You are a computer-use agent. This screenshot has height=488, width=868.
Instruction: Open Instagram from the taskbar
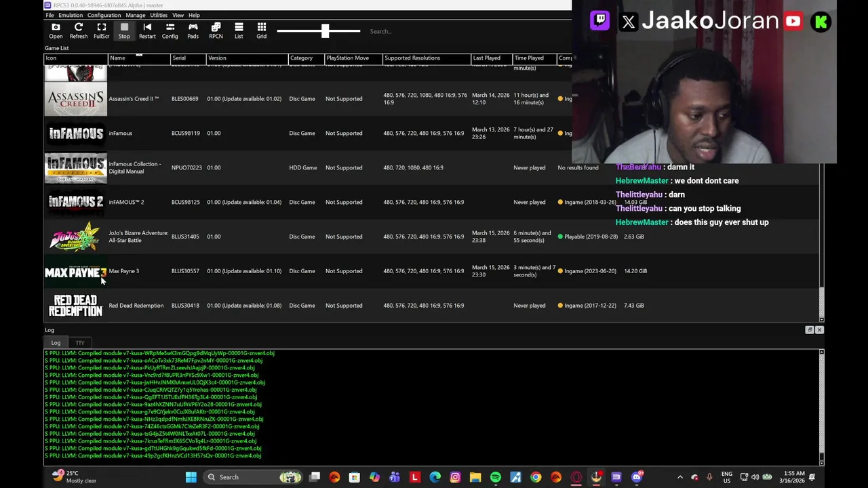click(x=455, y=477)
